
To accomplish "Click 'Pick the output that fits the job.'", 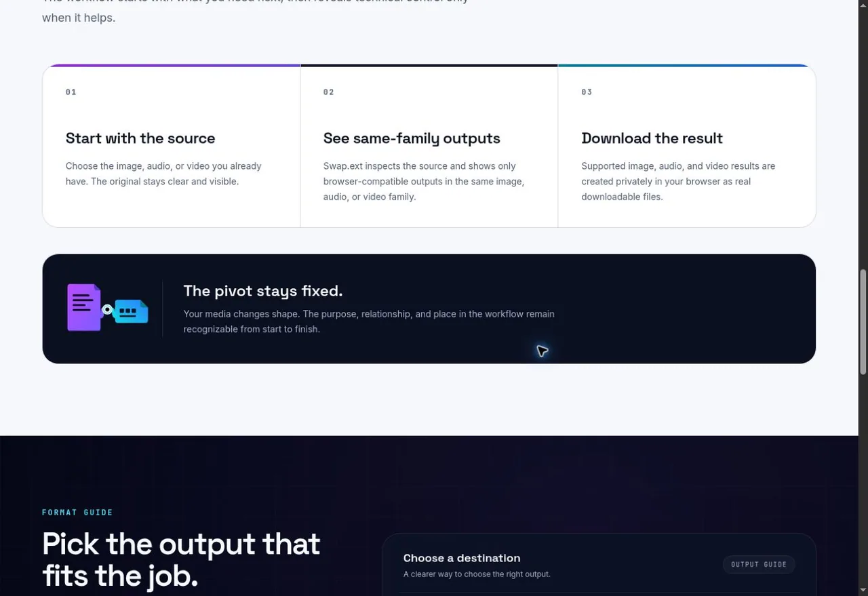I will click(x=181, y=559).
